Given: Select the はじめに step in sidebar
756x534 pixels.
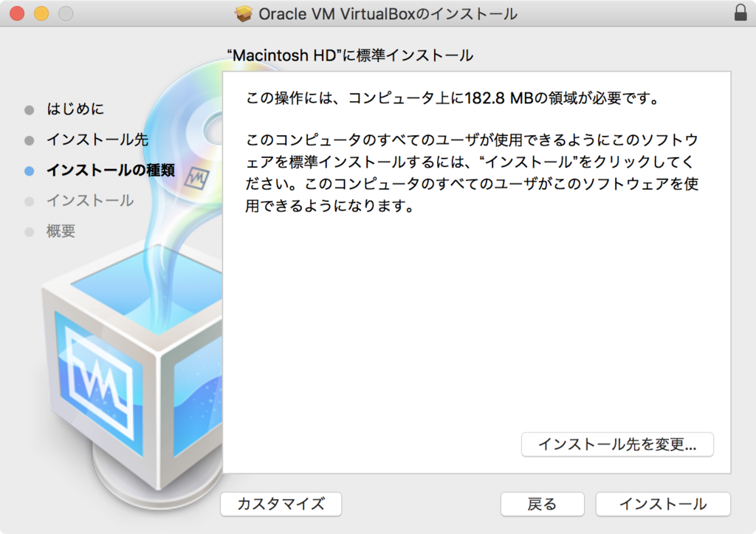Looking at the screenshot, I should tap(75, 109).
